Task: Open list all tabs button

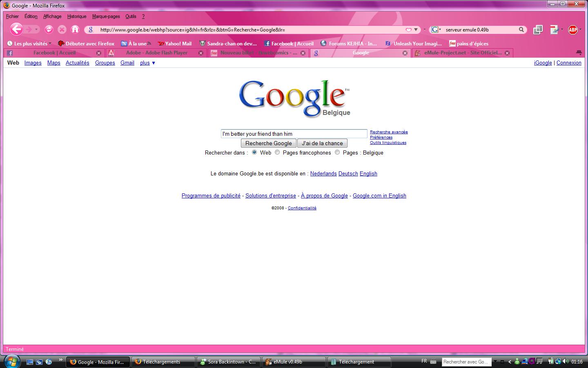Action: click(x=579, y=53)
